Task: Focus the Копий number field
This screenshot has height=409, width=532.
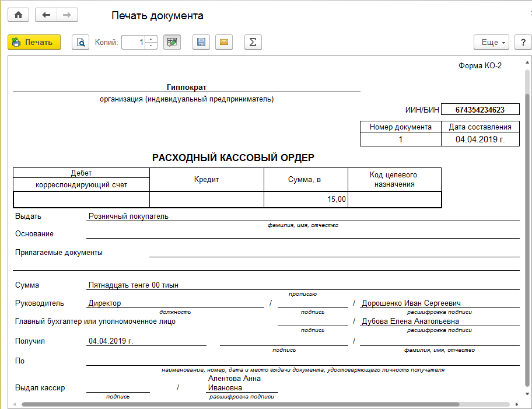Action: [134, 43]
